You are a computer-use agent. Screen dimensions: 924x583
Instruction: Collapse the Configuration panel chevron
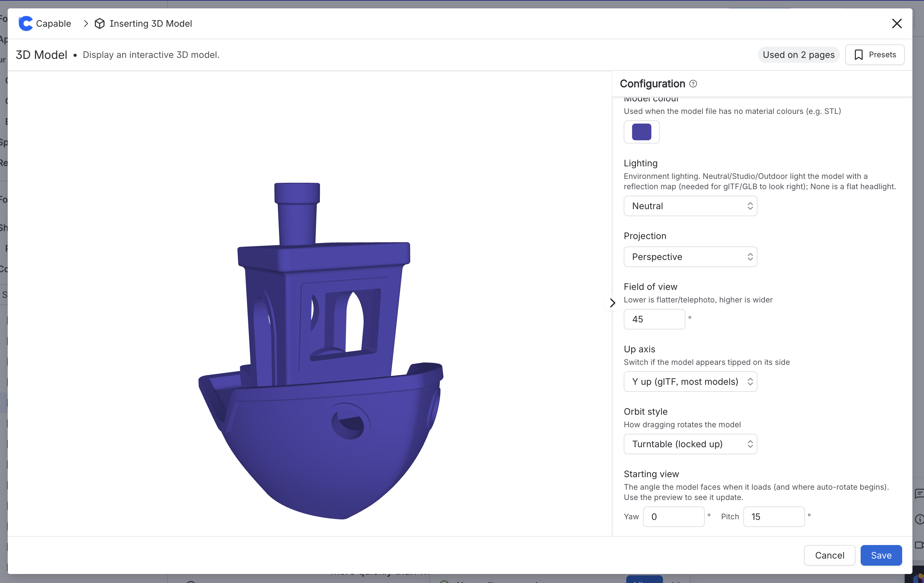[x=612, y=303]
